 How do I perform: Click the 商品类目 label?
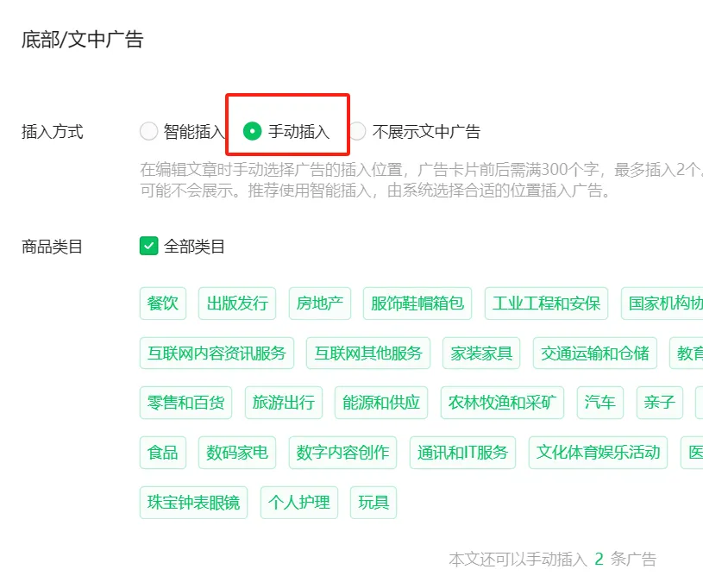(52, 247)
